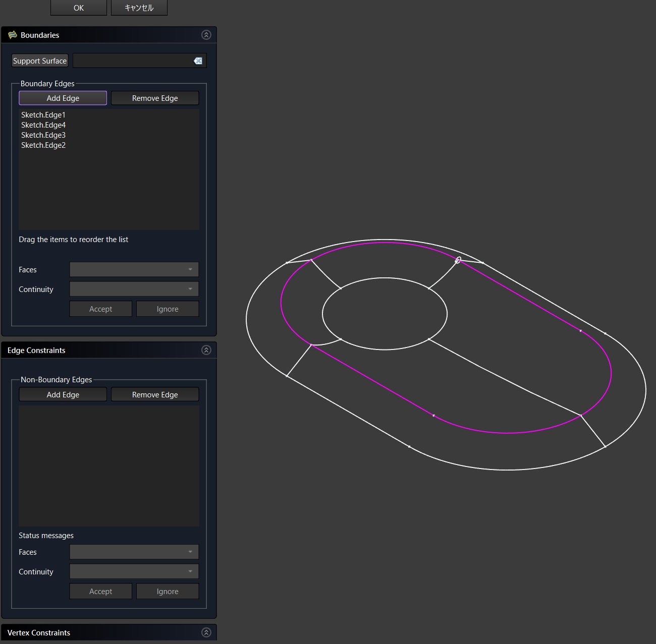This screenshot has height=644, width=656.
Task: Open the Non-Boundary Edges Faces dropdown
Action: 134,552
